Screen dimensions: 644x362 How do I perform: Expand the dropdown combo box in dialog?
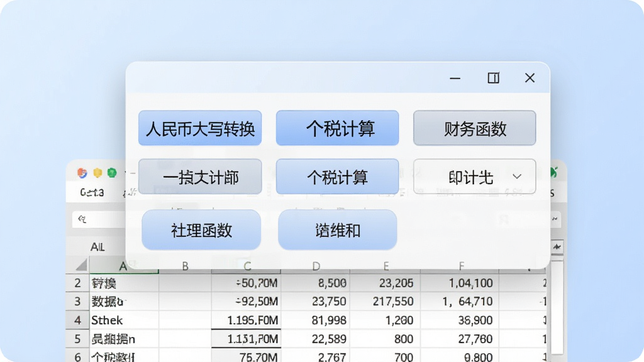(x=474, y=177)
